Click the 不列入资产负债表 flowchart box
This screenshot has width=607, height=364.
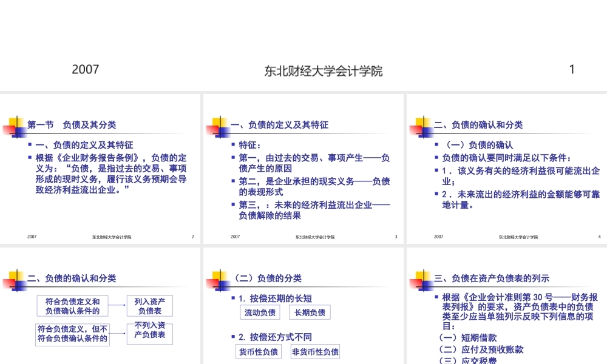pos(149,333)
